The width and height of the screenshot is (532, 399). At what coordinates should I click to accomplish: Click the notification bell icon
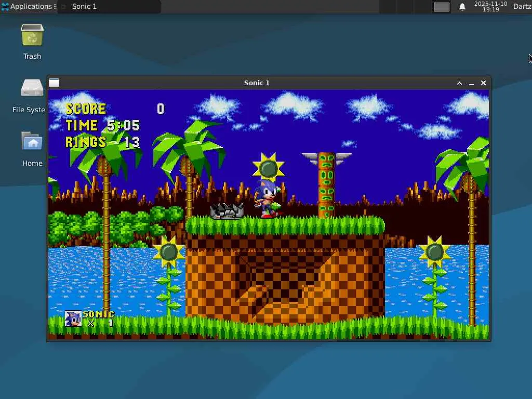click(x=462, y=7)
